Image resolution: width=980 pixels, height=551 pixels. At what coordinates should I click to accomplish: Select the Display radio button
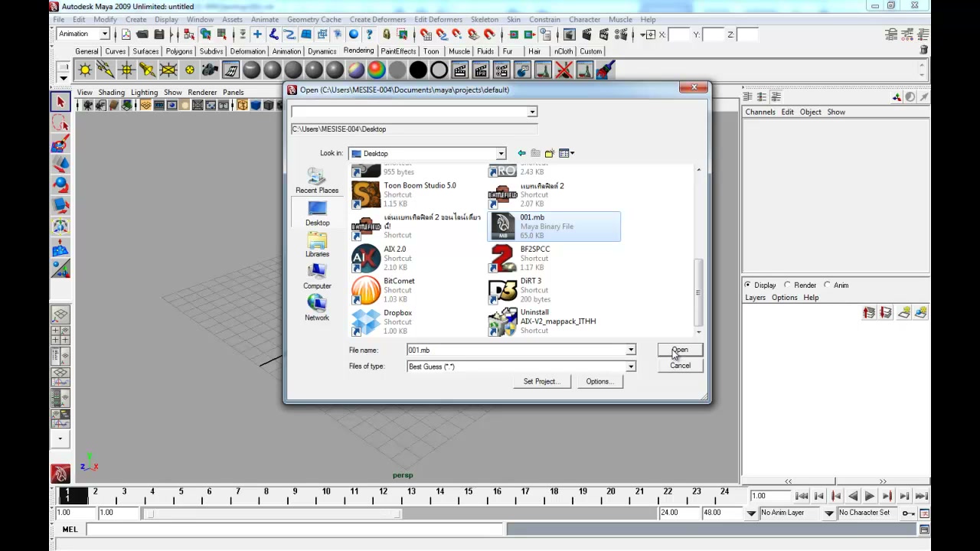click(x=761, y=285)
